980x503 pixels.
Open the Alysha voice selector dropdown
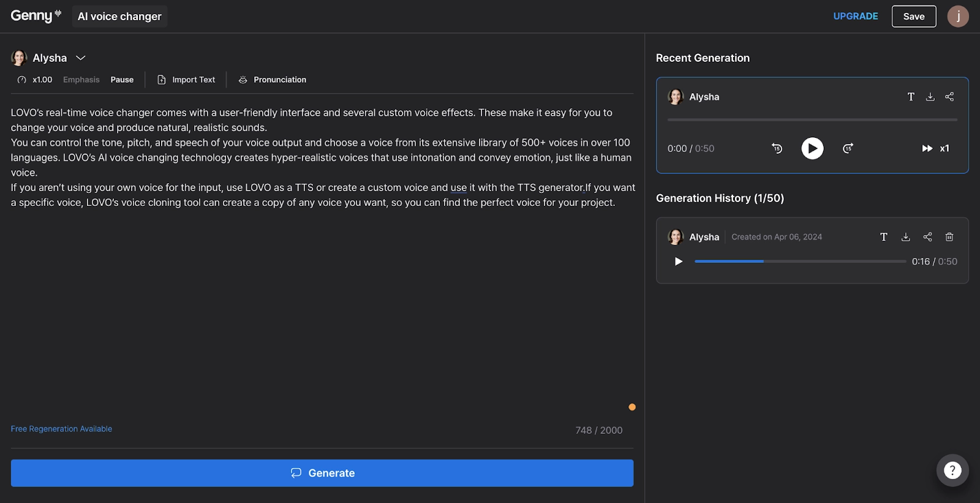point(49,58)
